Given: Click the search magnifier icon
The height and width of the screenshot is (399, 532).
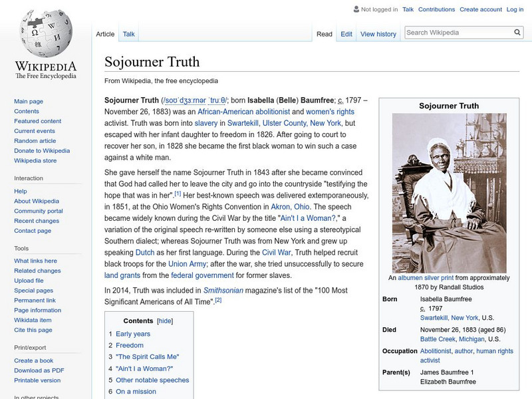Looking at the screenshot, I should (517, 32).
